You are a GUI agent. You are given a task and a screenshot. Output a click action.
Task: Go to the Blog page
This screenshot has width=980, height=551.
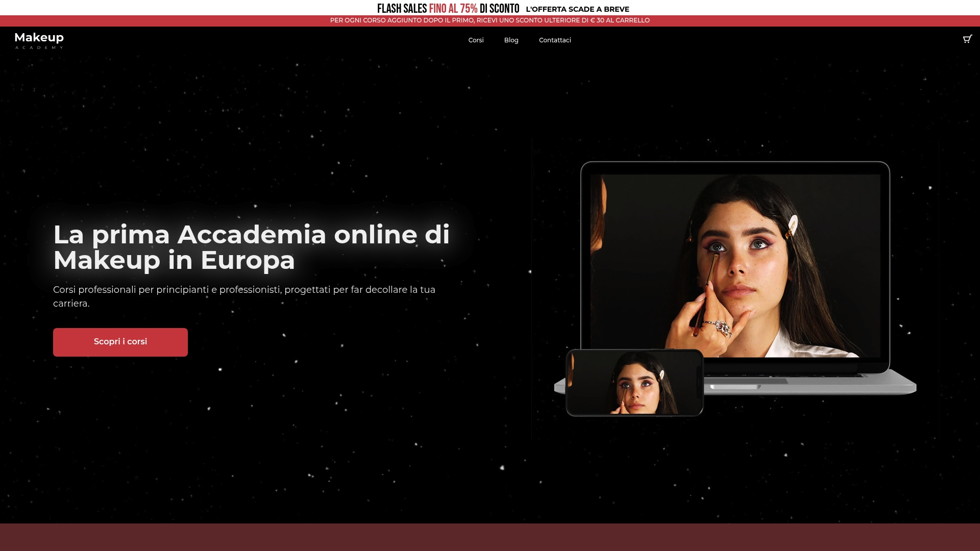coord(511,40)
